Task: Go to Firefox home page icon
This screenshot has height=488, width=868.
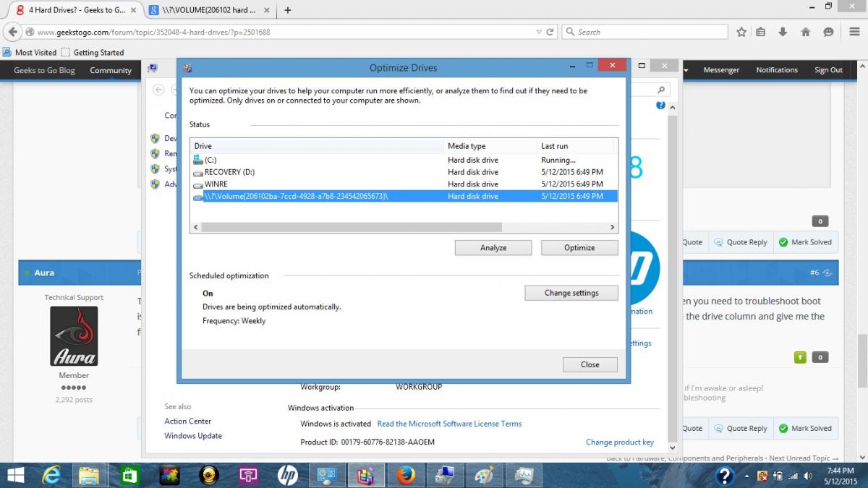Action: coord(805,32)
